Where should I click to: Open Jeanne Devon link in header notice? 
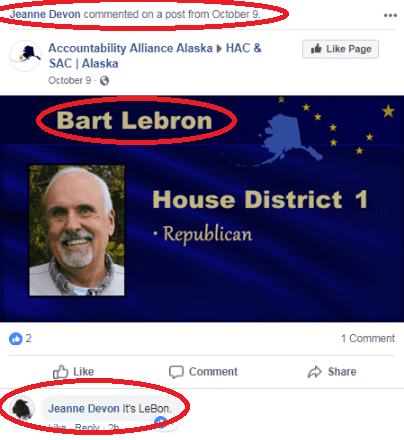(45, 14)
